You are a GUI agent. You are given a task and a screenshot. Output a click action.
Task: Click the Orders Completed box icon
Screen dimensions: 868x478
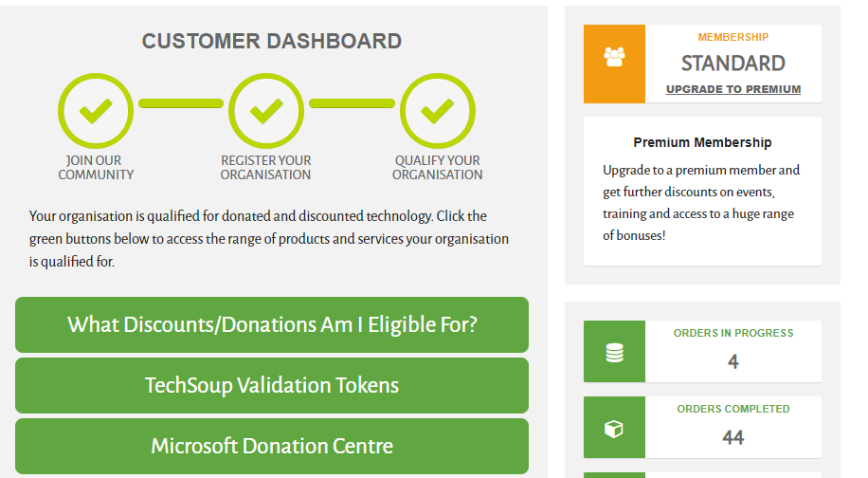(614, 429)
